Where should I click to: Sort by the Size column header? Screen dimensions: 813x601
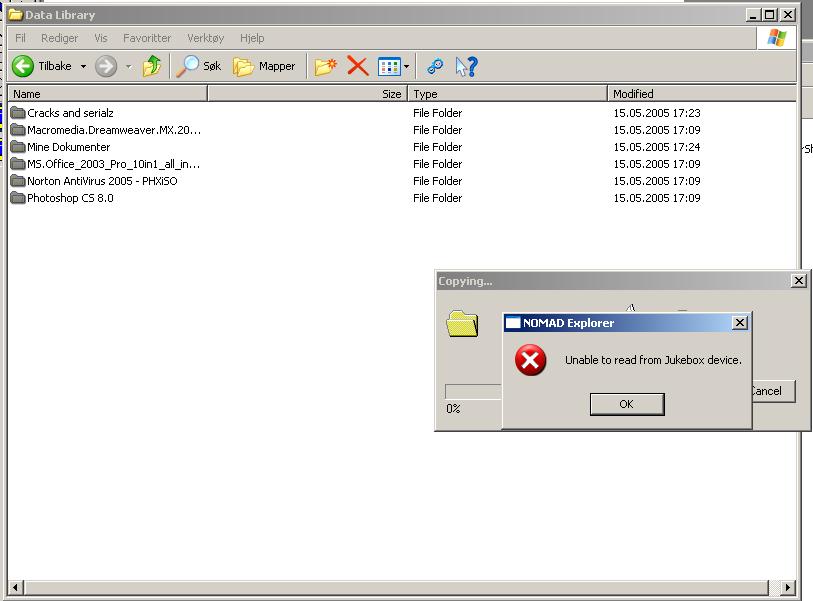(x=307, y=94)
